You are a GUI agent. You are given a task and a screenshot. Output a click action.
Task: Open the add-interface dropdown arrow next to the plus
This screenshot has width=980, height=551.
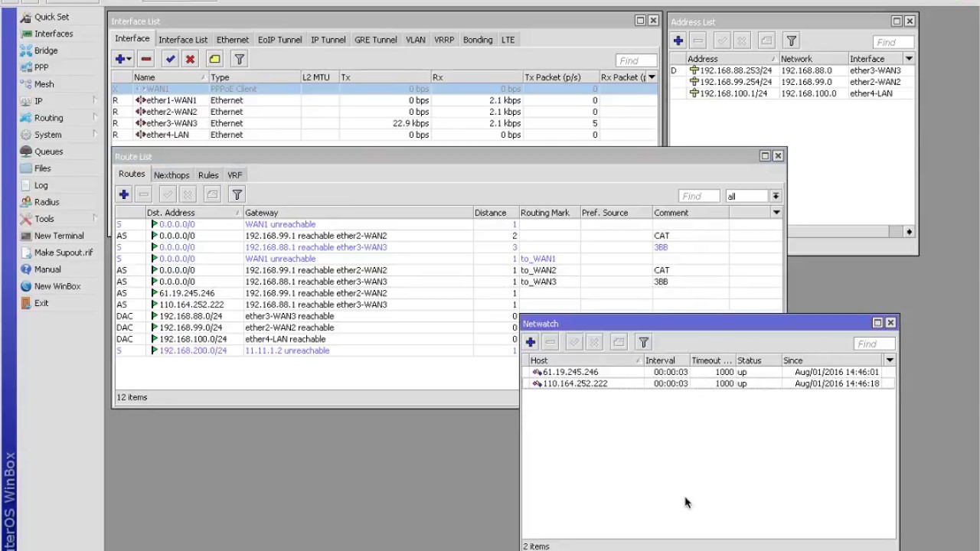[x=129, y=59]
